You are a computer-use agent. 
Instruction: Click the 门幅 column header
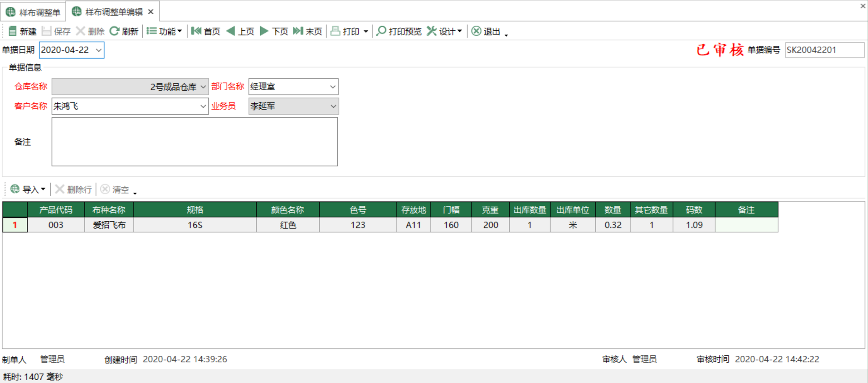click(451, 210)
